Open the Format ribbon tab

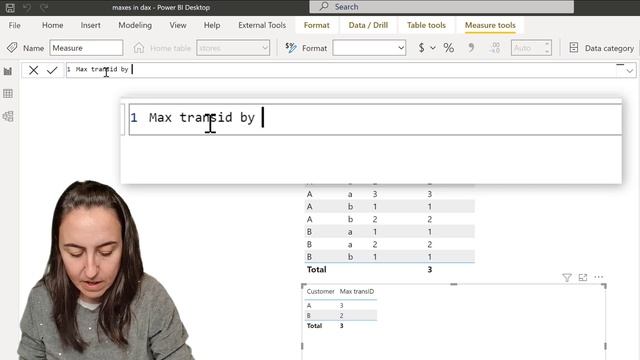316,25
